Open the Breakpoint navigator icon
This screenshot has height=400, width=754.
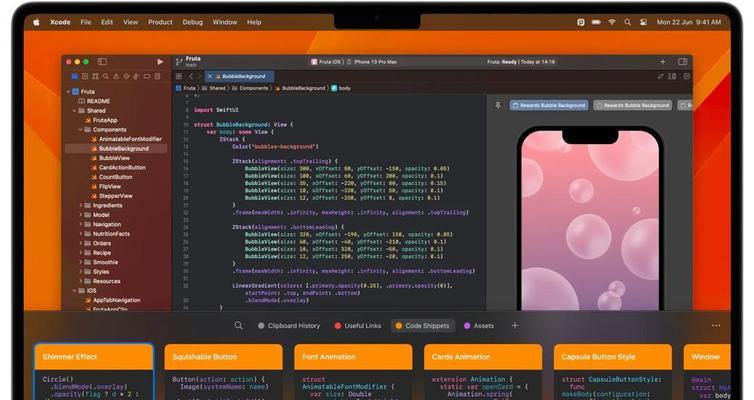tap(147, 76)
